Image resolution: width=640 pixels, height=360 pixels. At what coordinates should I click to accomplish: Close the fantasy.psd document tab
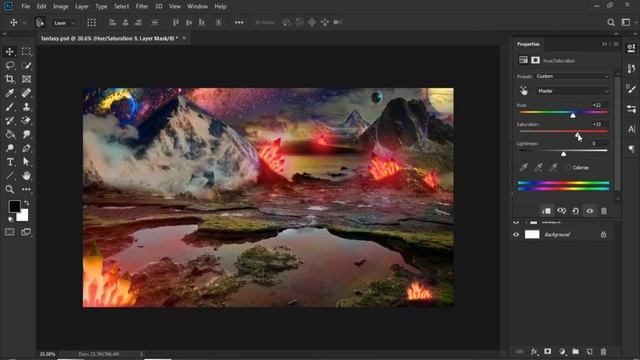(x=184, y=38)
